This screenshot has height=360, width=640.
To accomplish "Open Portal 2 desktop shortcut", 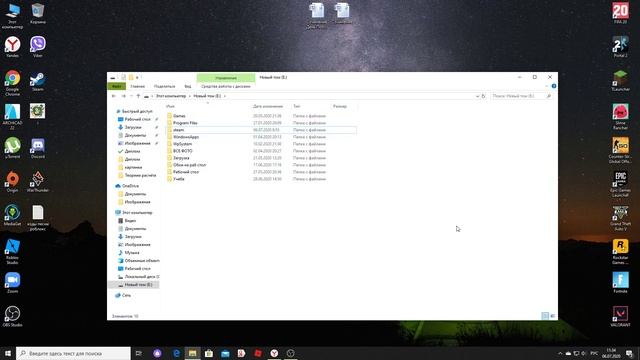I will (620, 46).
